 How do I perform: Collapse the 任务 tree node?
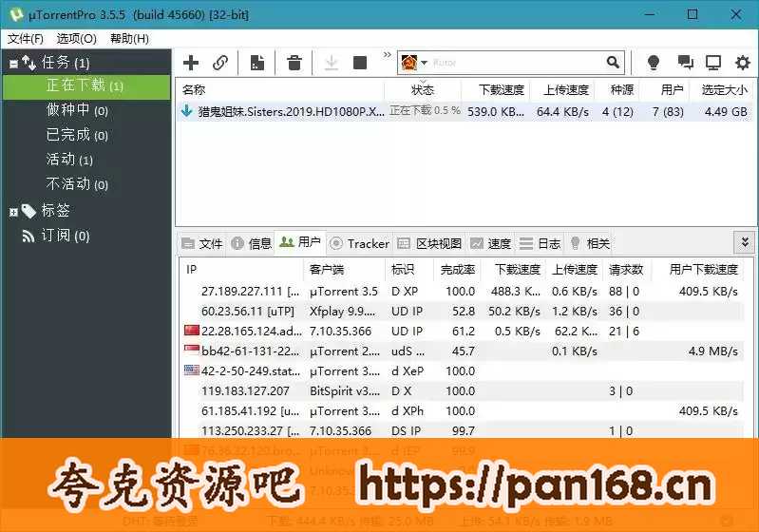[x=13, y=64]
